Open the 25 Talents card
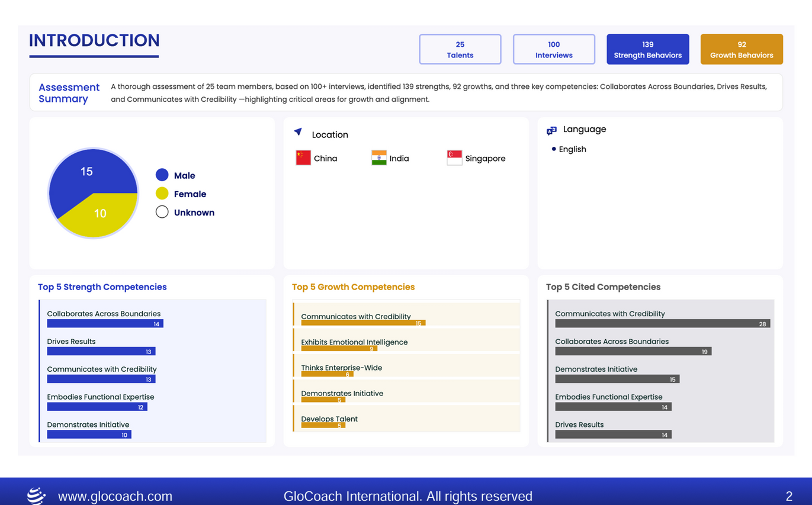 pyautogui.click(x=460, y=49)
